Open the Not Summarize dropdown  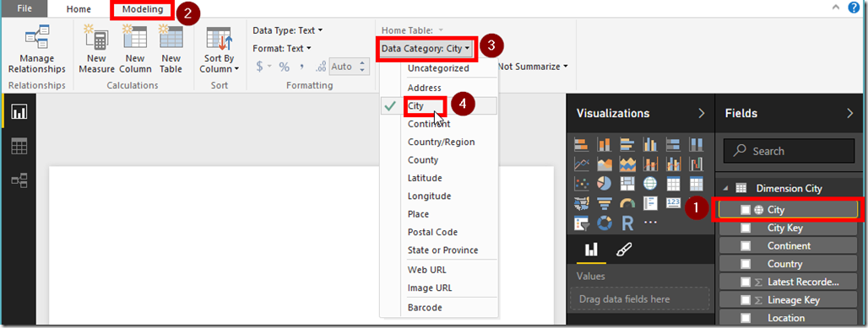[x=533, y=67]
